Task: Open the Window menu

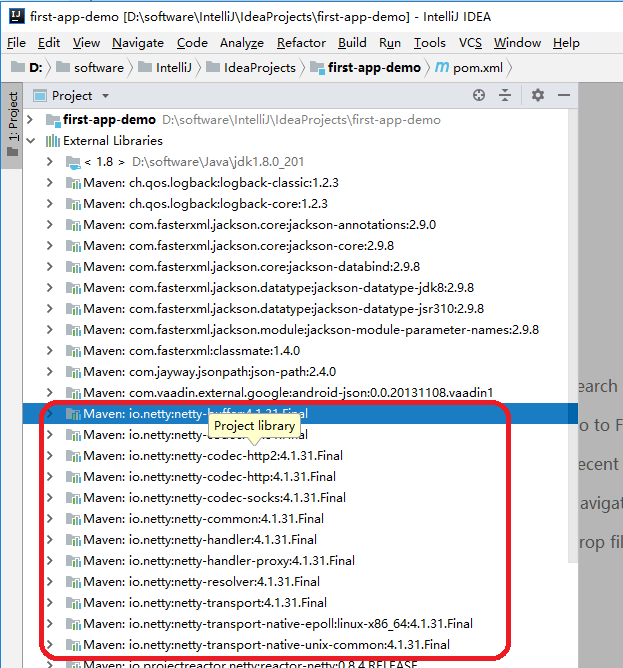Action: pyautogui.click(x=517, y=43)
